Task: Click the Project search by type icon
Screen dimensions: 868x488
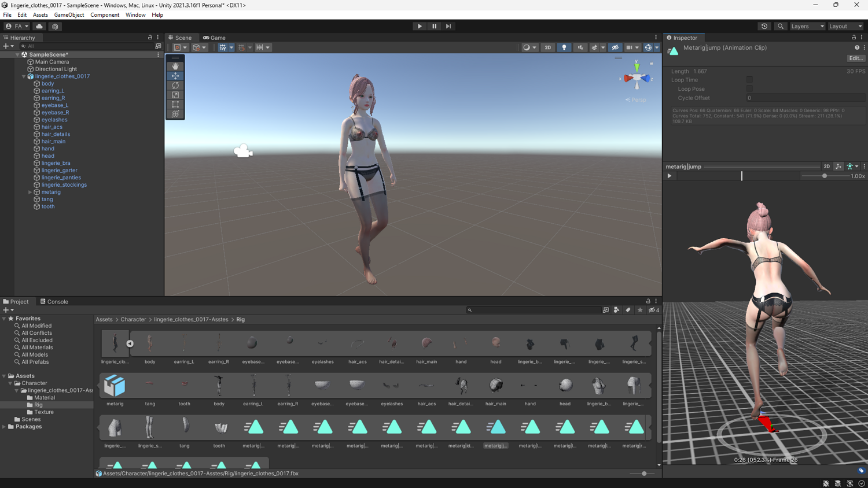Action: click(616, 310)
